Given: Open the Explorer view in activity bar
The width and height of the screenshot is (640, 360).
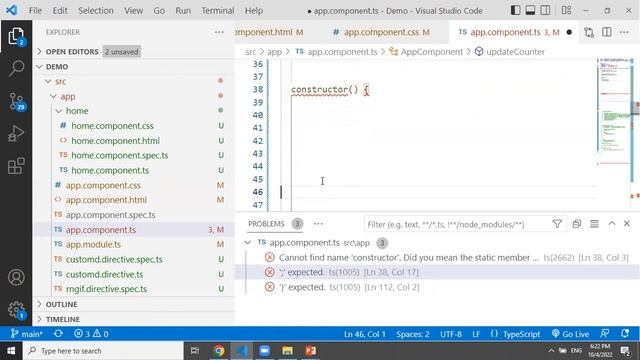Looking at the screenshot, I should coord(16,36).
